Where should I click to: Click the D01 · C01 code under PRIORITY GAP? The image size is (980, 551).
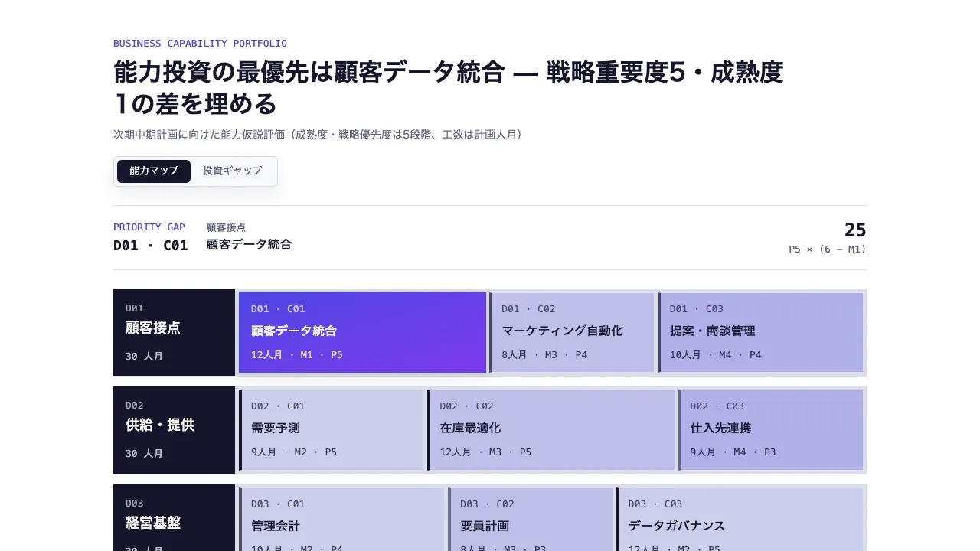tap(151, 246)
